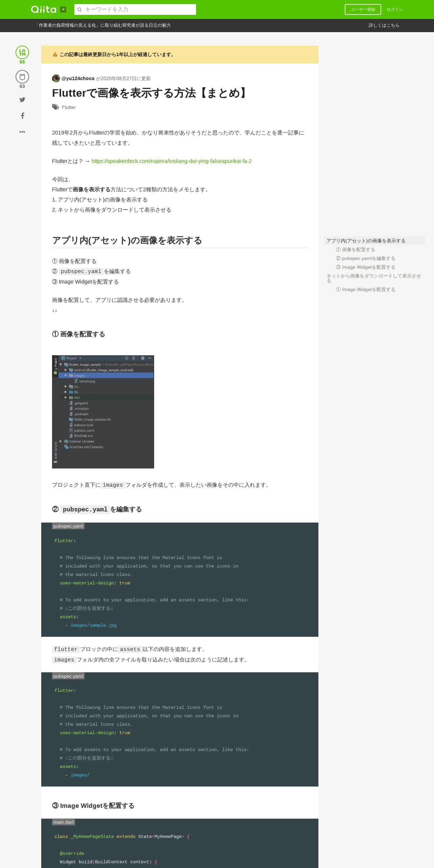Click the search magnifier icon
This screenshot has height=868, width=434.
(x=80, y=9)
